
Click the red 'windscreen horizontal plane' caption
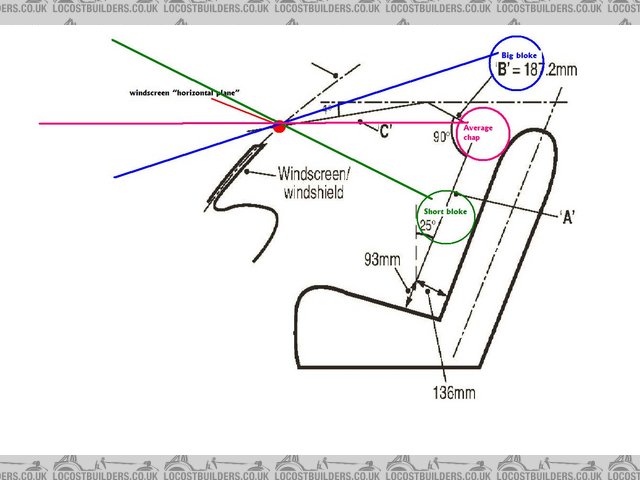(184, 92)
